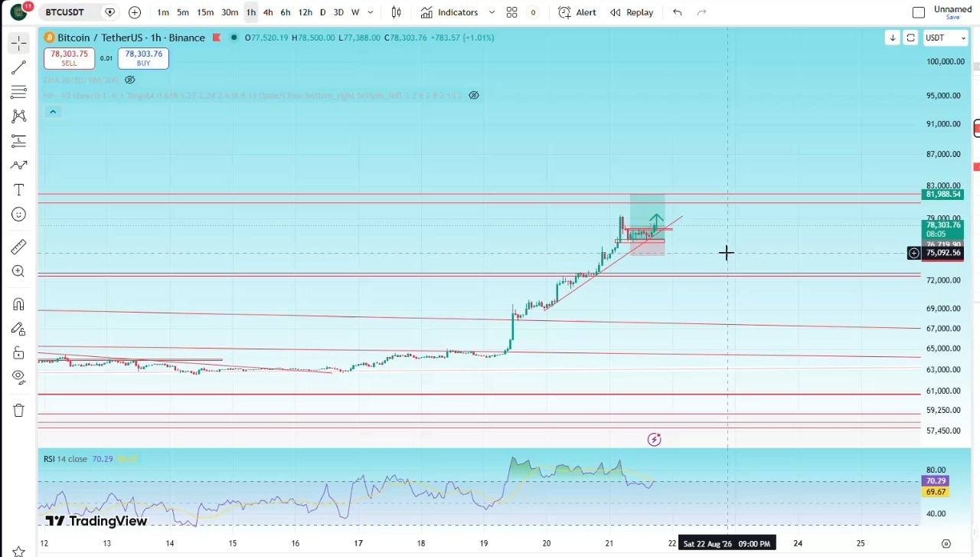Image resolution: width=980 pixels, height=557 pixels.
Task: Open the USDT currency dropdown
Action: point(945,38)
